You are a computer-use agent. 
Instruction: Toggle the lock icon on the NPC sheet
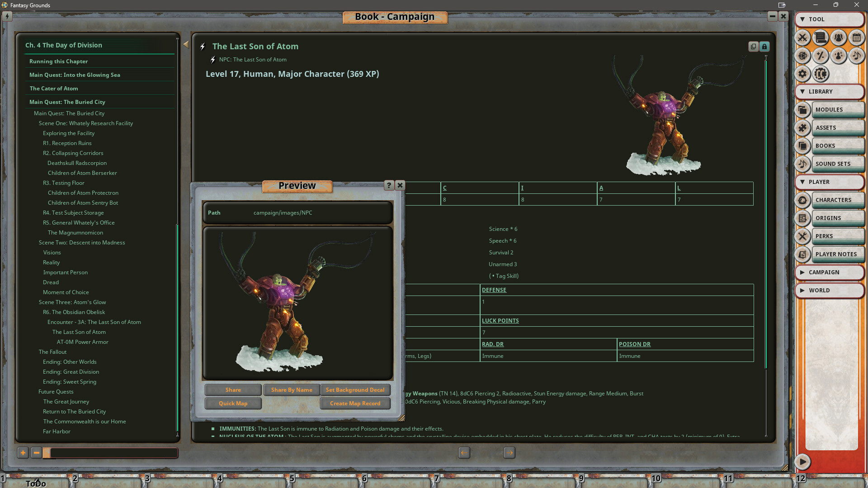764,47
